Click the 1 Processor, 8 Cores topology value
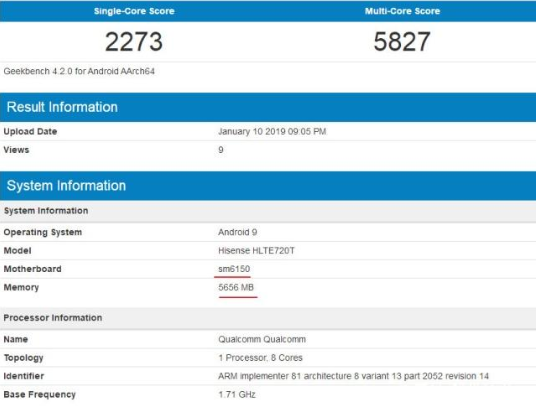 [260, 358]
